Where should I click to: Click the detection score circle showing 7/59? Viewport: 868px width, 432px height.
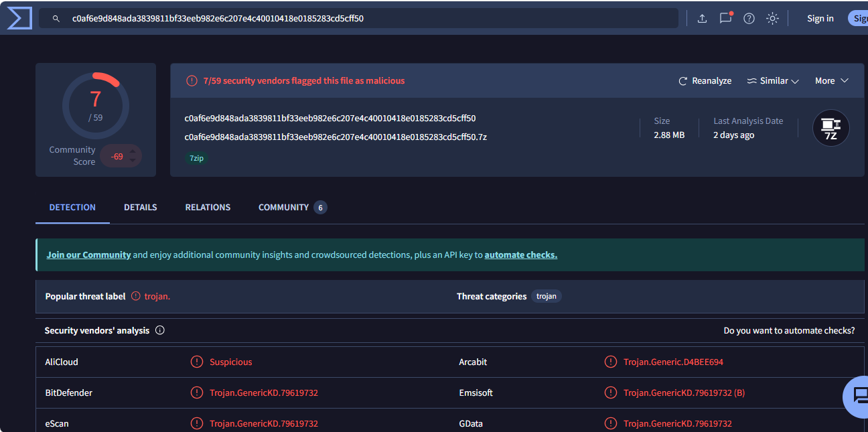click(96, 105)
